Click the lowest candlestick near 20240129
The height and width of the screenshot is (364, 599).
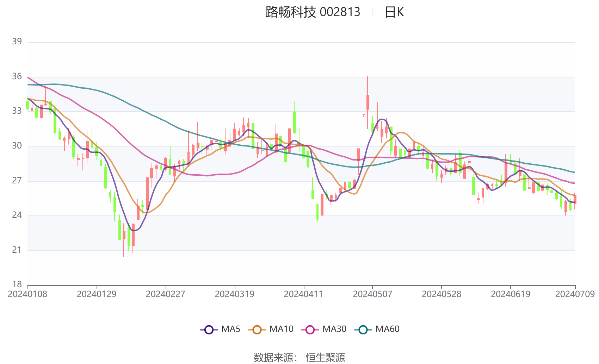pos(124,236)
